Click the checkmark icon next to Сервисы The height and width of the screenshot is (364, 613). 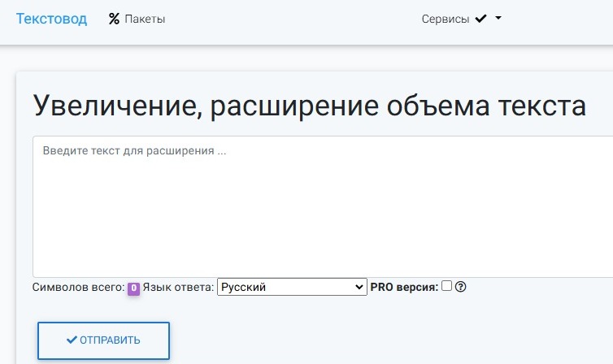pyautogui.click(x=480, y=19)
